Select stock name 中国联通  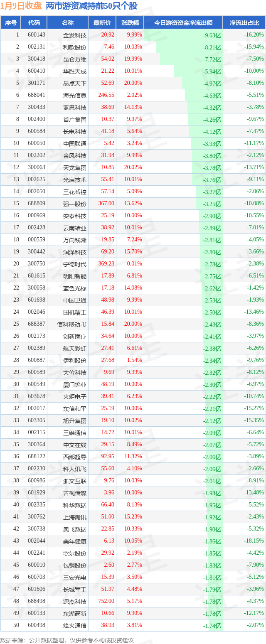click(75, 143)
